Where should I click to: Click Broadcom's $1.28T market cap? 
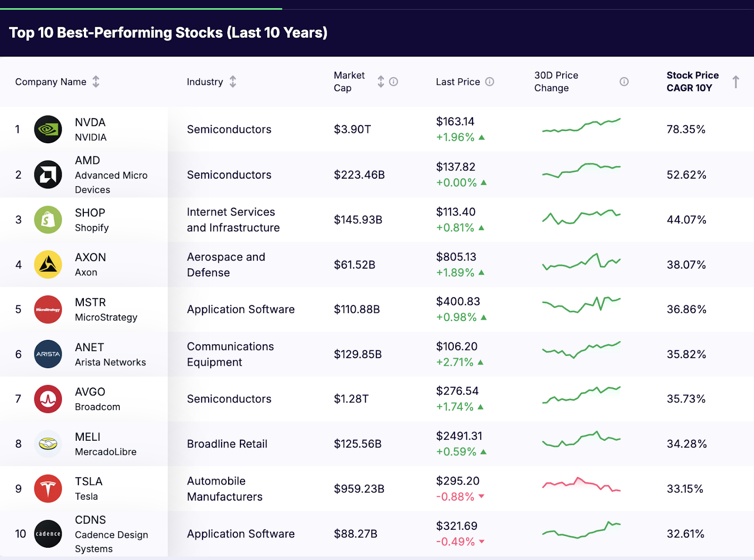(351, 399)
